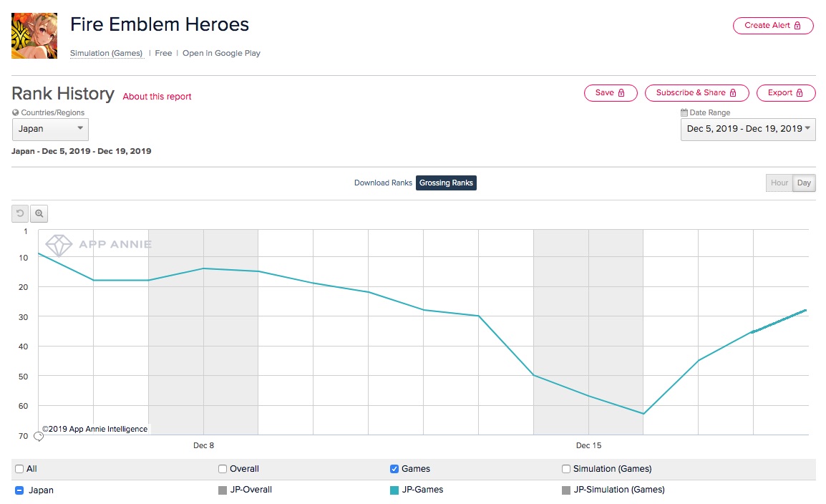Click the JP-Simulation (Games) legend label
The image size is (826, 504).
point(619,490)
